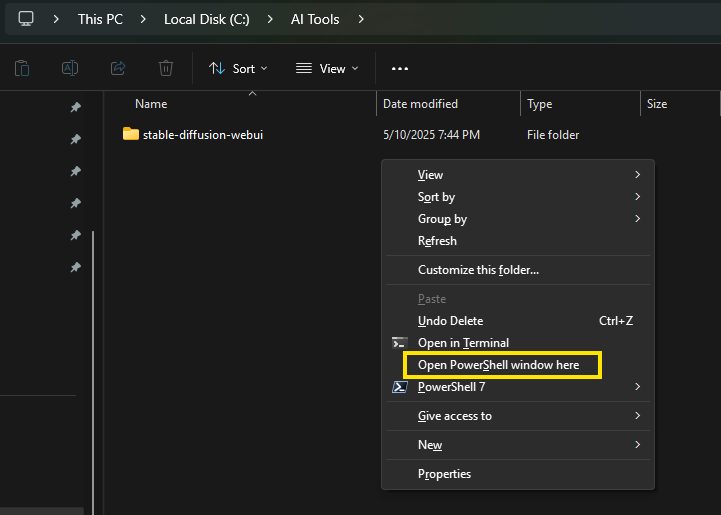Select Open PowerShell window here
This screenshot has height=515, width=721.
[x=518, y=365]
